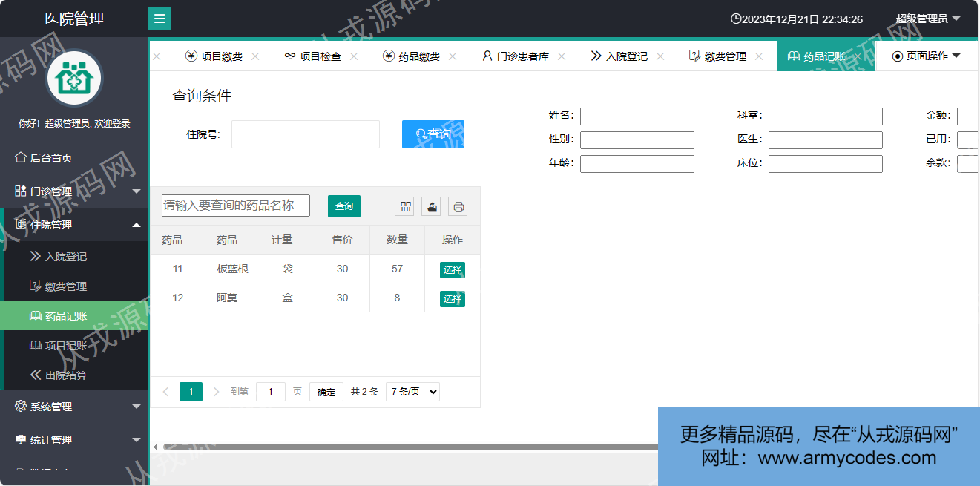The image size is (980, 486).
Task: Select the 板蓝根 row 选择 button
Action: pos(452,269)
